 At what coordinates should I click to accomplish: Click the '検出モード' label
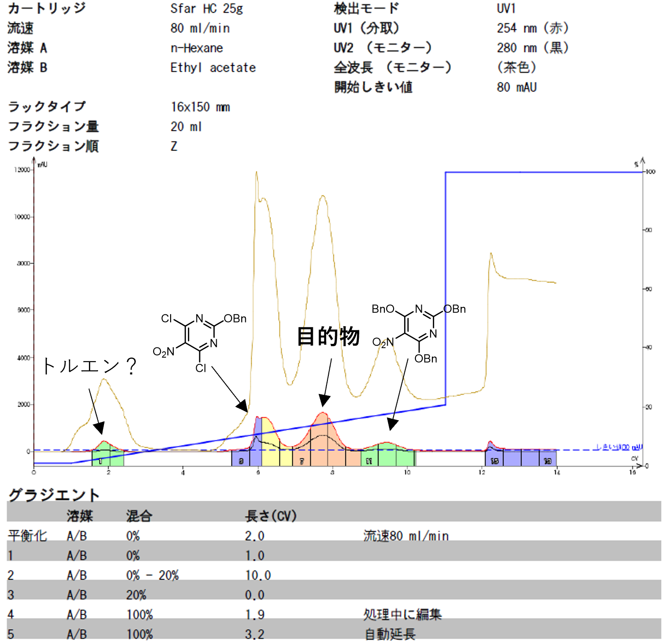point(366,9)
